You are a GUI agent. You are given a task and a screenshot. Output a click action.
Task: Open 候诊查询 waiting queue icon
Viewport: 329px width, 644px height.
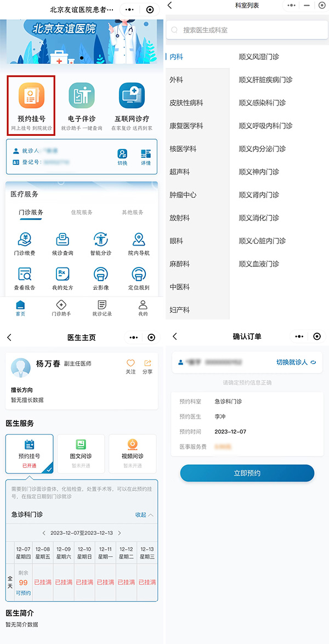click(x=62, y=240)
